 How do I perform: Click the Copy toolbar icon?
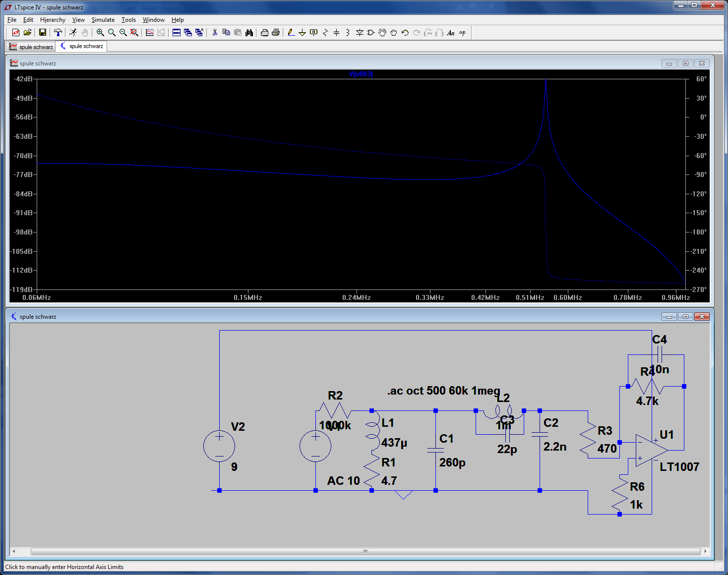pyautogui.click(x=226, y=33)
